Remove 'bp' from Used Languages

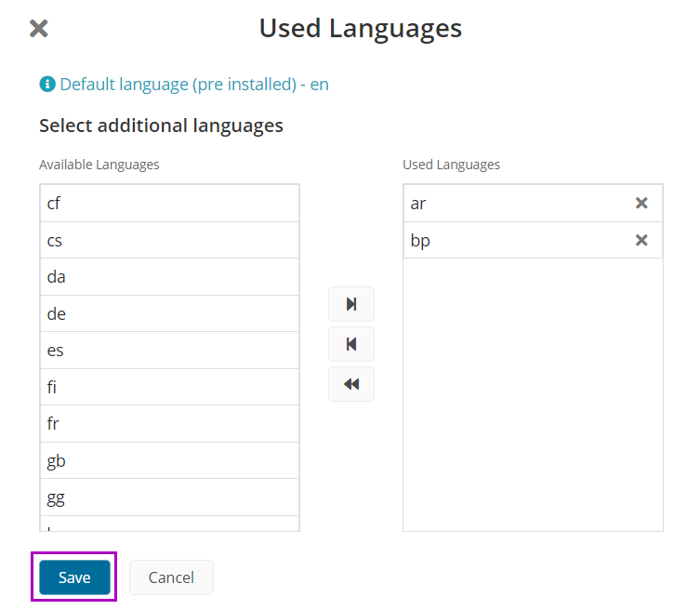coord(641,240)
